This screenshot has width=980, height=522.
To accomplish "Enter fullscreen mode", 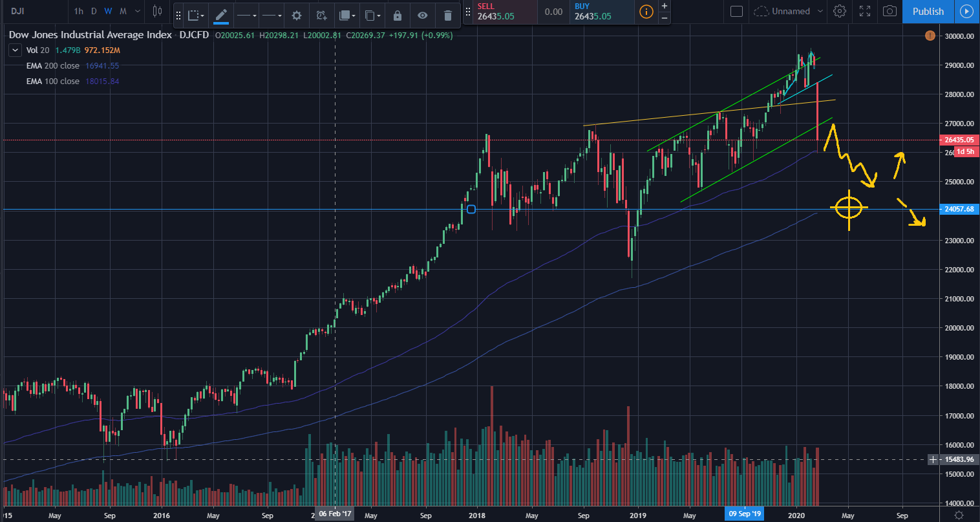I will 865,11.
